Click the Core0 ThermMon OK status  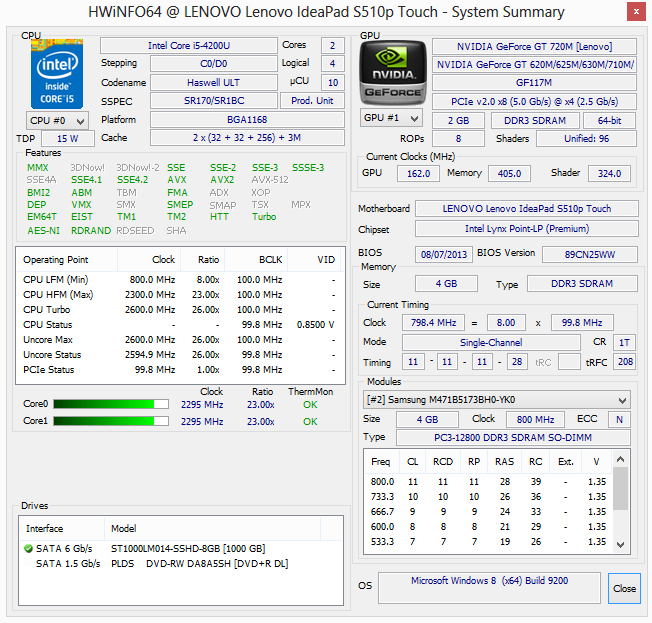tap(310, 404)
